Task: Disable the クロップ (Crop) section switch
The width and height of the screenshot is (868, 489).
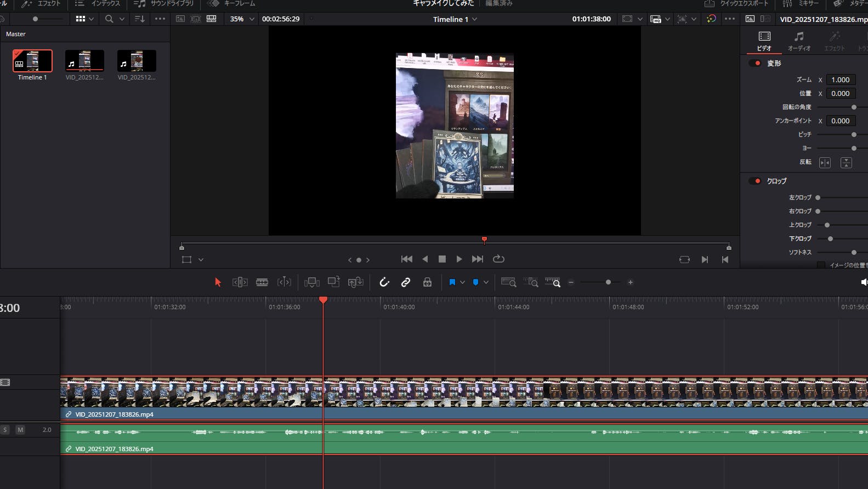Action: point(755,181)
